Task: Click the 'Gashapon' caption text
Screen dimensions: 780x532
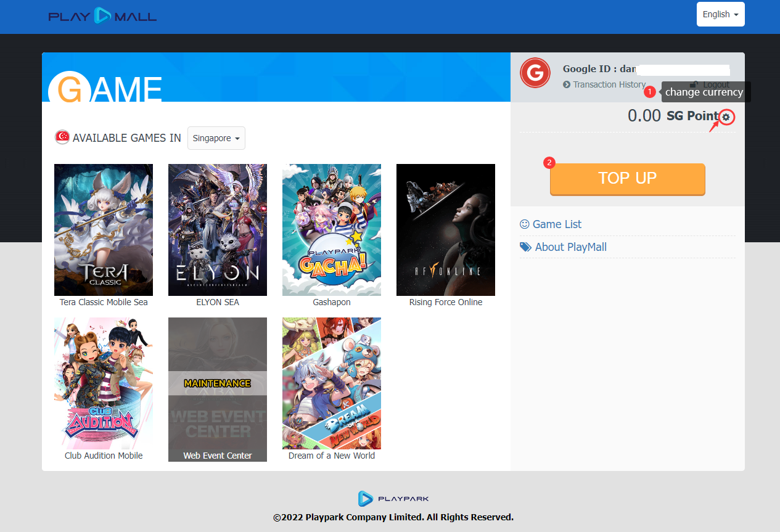Action: [332, 302]
